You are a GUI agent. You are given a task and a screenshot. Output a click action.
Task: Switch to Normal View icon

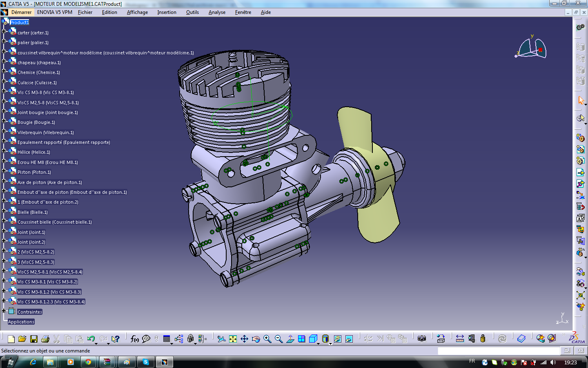click(290, 339)
